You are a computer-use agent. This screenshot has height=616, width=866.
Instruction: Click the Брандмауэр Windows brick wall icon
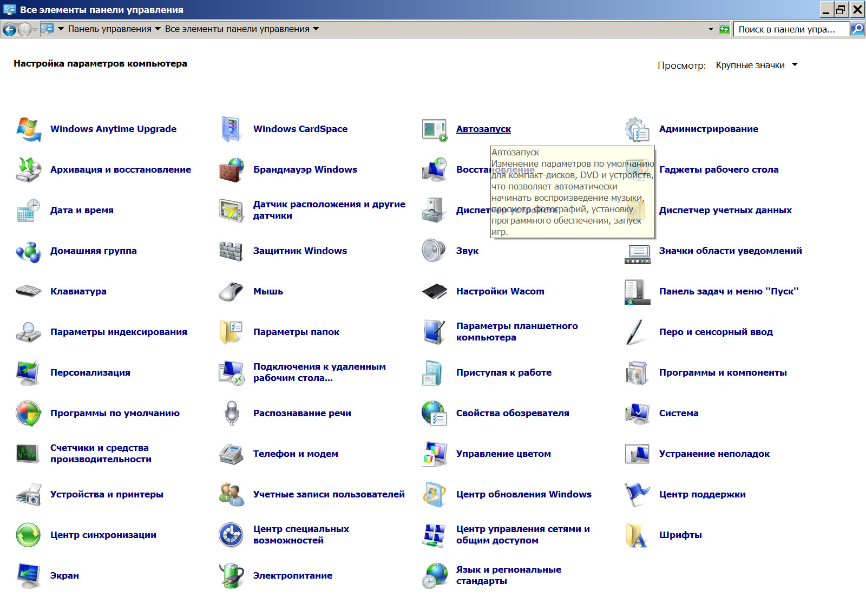[x=231, y=170]
